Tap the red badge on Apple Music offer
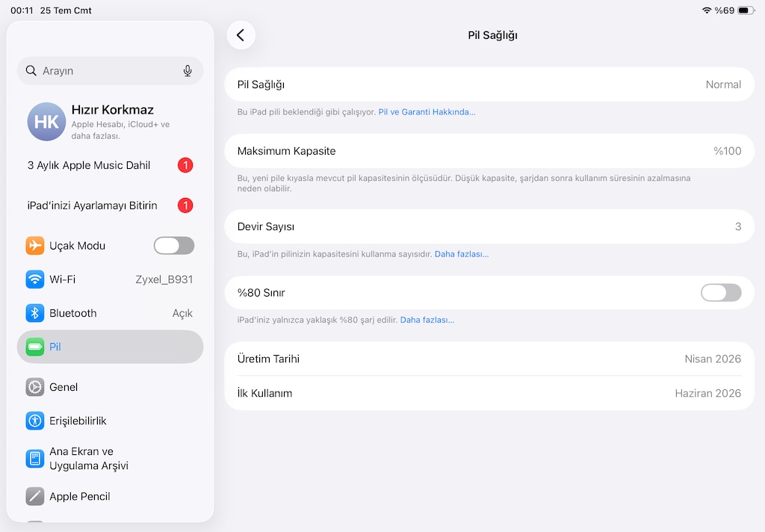The image size is (765, 532). pyautogui.click(x=185, y=165)
